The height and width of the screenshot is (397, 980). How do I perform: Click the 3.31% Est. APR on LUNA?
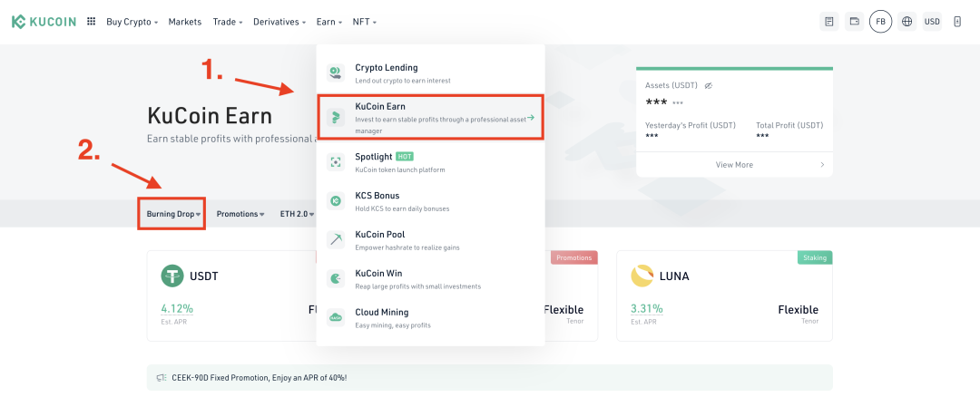647,308
